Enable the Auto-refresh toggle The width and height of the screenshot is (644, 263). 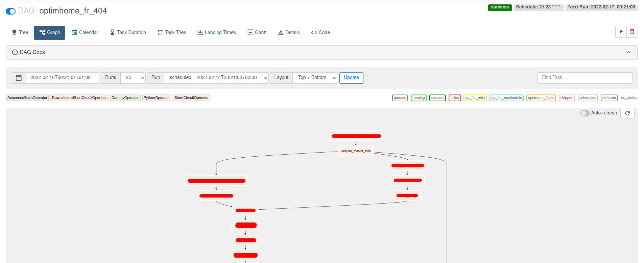click(585, 113)
